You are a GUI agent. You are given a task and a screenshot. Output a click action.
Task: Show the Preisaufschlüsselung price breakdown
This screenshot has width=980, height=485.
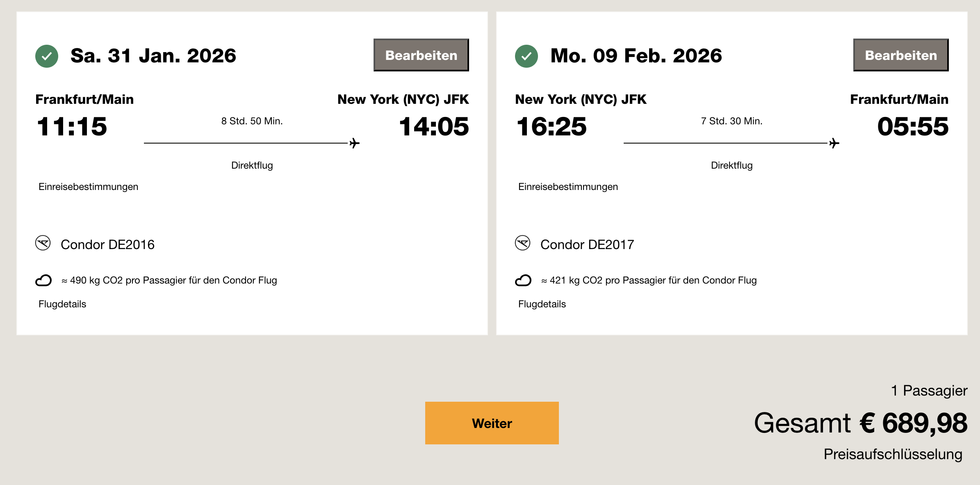[893, 454]
